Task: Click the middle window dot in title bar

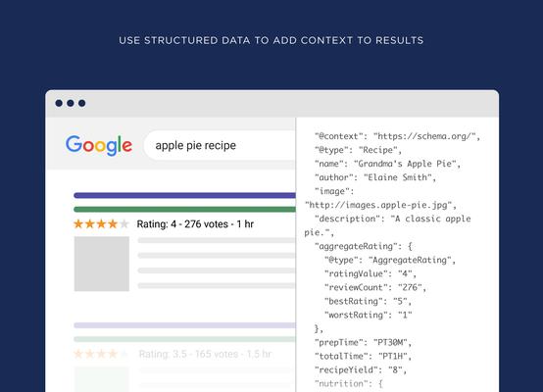Action: (x=71, y=103)
